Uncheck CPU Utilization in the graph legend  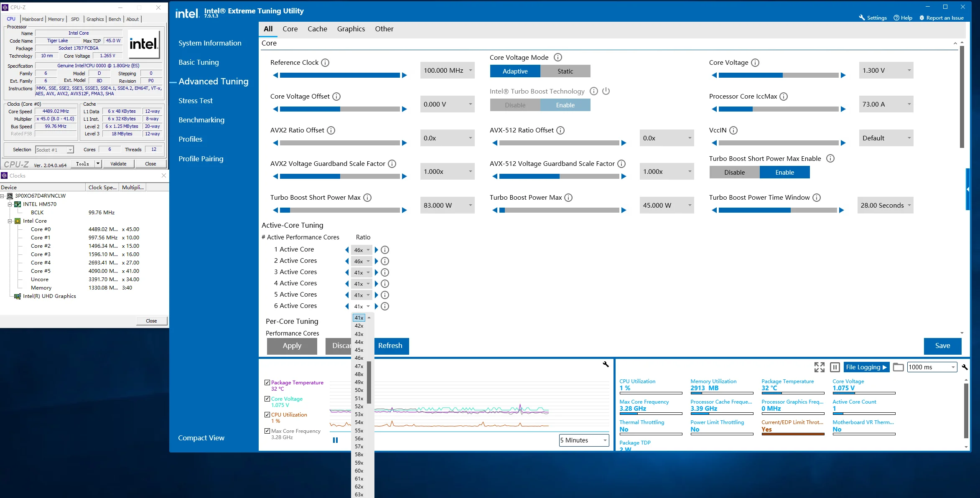[x=267, y=414]
